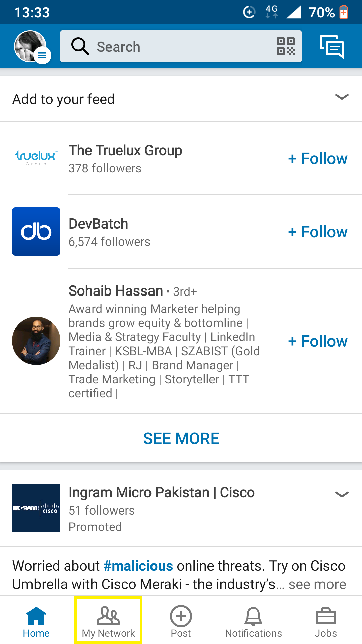This screenshot has width=362, height=644.
Task: Go to the My Network tab
Action: (x=108, y=622)
